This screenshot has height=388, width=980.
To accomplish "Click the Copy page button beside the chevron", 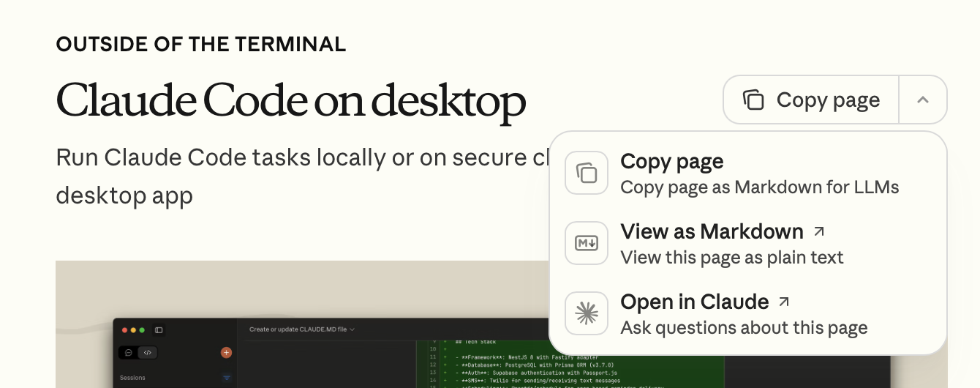I will click(x=811, y=100).
